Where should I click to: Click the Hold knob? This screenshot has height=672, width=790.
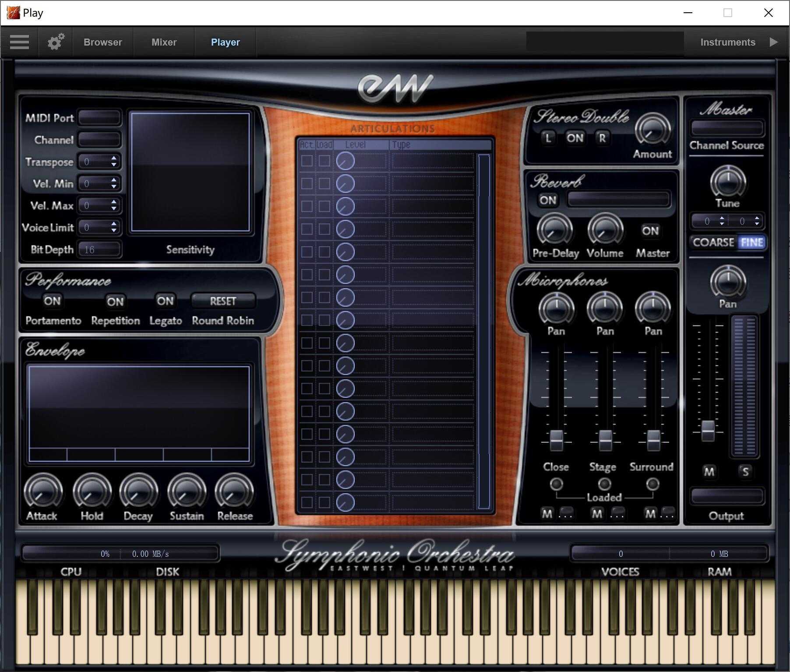[92, 492]
